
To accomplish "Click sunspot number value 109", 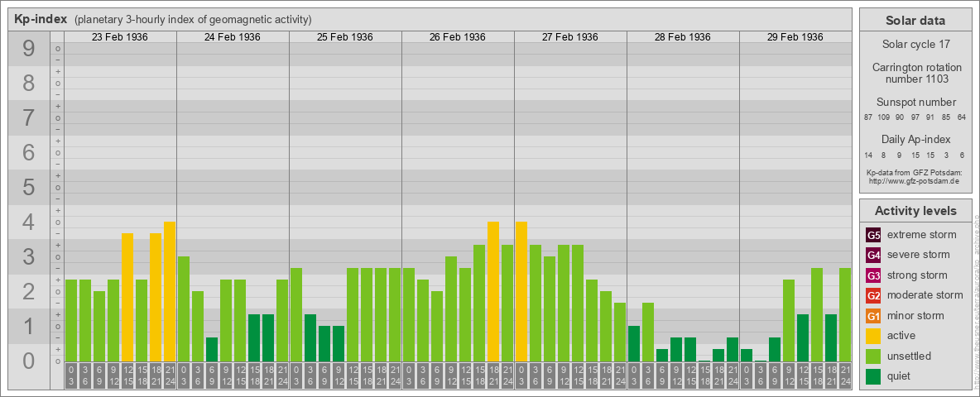I will (883, 117).
